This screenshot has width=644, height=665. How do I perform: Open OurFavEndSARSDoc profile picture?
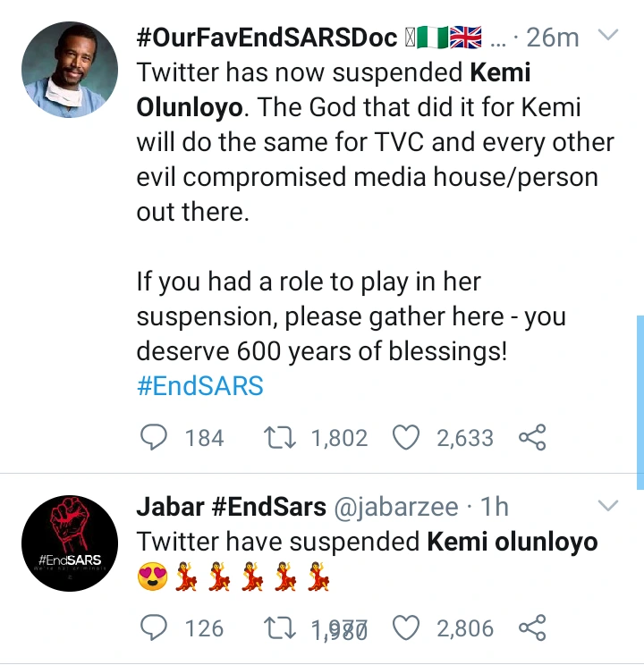point(69,71)
